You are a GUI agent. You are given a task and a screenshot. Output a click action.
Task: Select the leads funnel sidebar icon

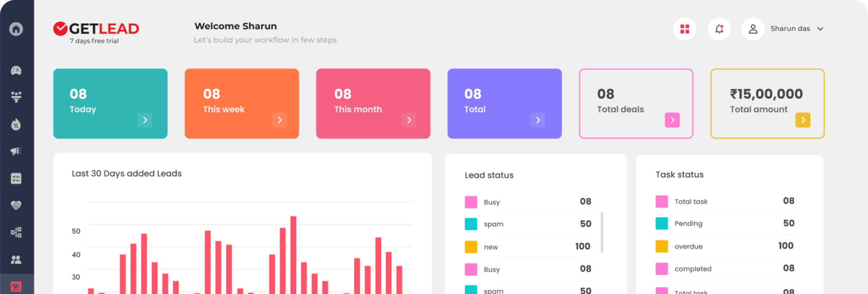tap(16, 97)
